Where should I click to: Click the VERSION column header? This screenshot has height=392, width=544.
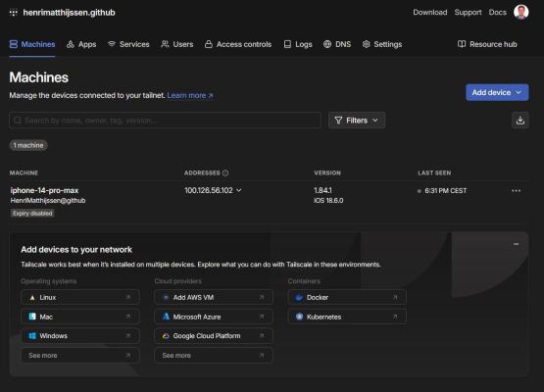(327, 172)
